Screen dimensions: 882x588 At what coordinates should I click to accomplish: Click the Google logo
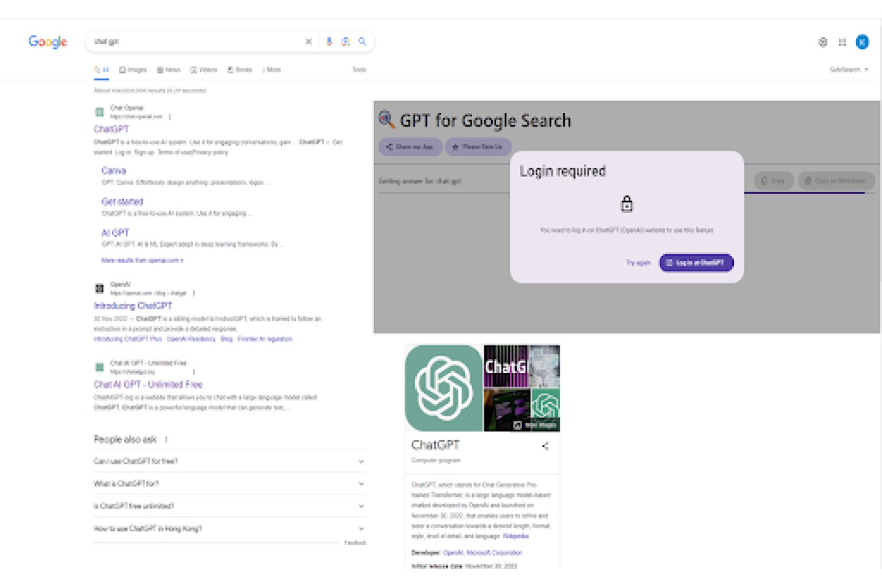pyautogui.click(x=48, y=42)
